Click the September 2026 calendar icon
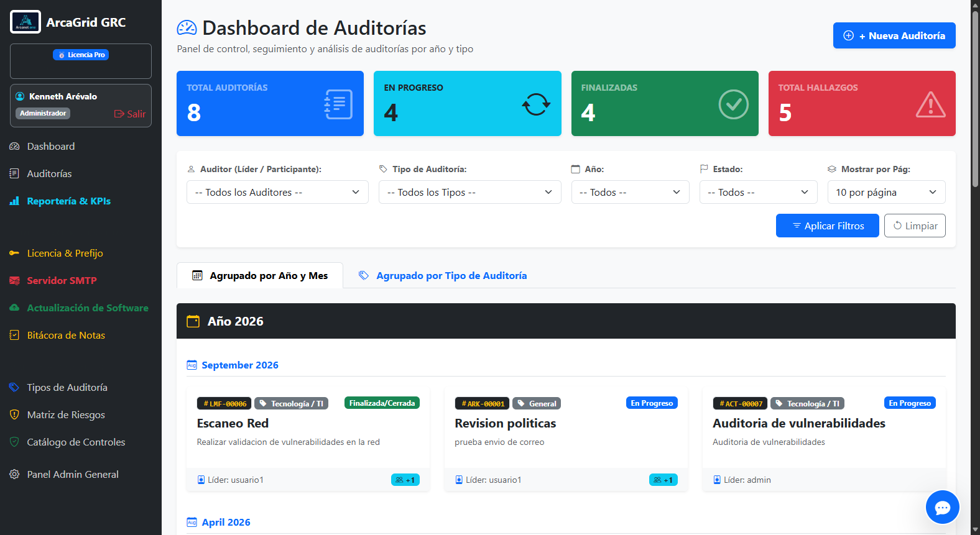The width and height of the screenshot is (980, 535). (192, 365)
